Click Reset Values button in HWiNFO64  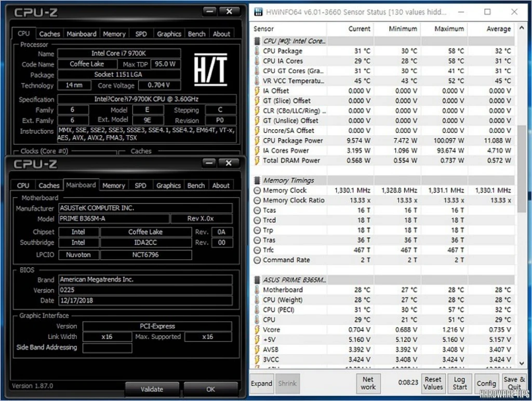click(433, 383)
